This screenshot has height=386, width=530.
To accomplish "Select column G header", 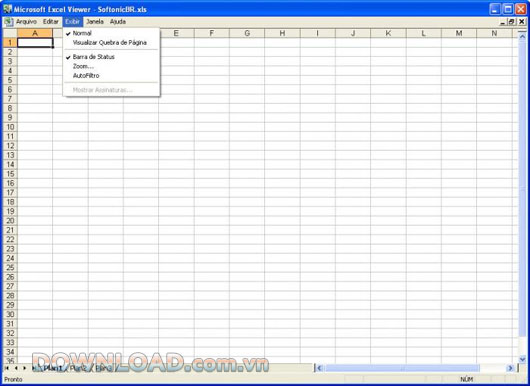I will pyautogui.click(x=247, y=33).
